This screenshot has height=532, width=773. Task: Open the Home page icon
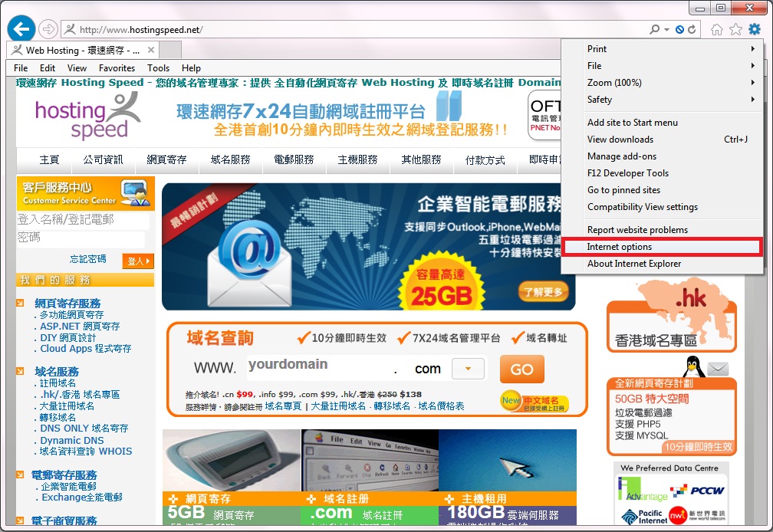pos(717,30)
